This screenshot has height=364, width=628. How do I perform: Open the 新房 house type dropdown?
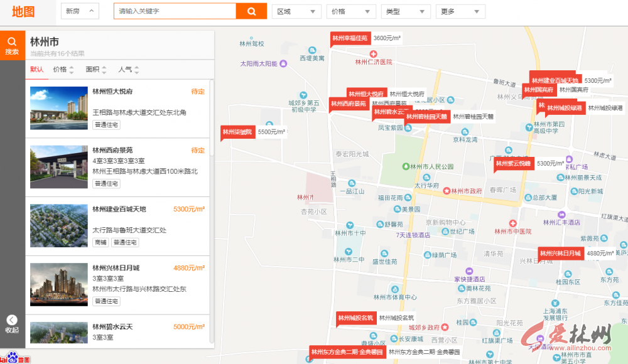pos(80,11)
